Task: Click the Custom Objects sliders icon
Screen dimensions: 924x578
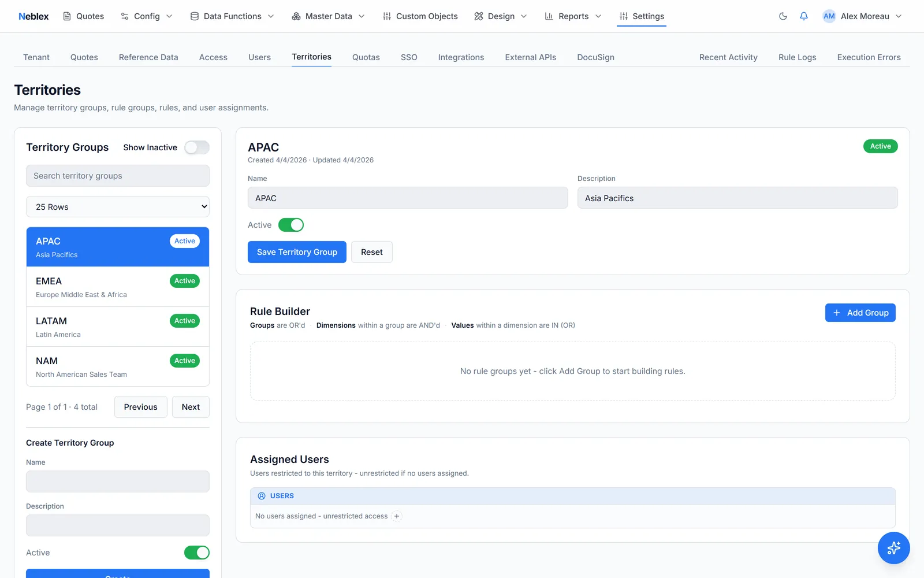Action: tap(387, 16)
